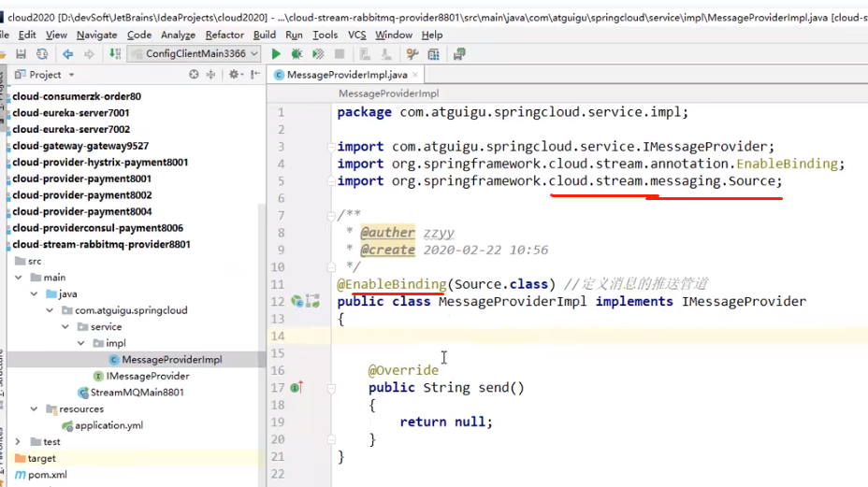Screen dimensions: 868x487
Task: Open the Refactor menu
Action: [224, 35]
